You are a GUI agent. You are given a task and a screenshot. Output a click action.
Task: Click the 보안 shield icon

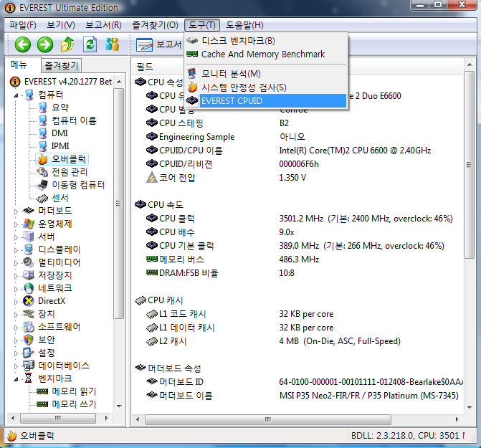[28, 340]
